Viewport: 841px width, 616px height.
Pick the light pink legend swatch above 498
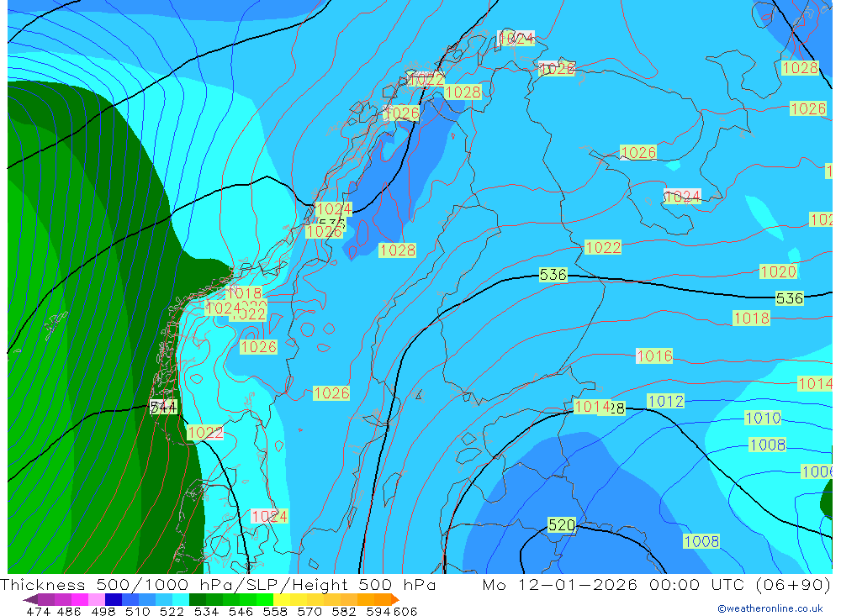tap(96, 599)
